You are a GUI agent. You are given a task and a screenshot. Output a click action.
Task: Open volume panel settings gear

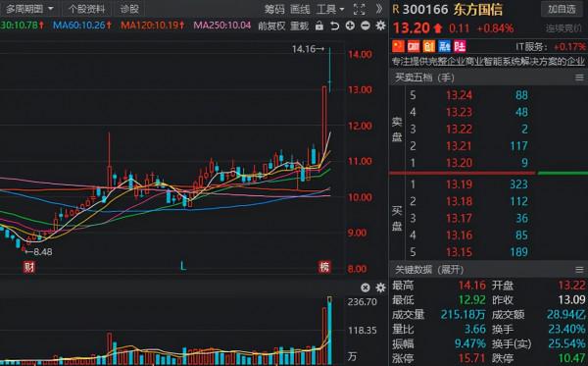[380, 288]
